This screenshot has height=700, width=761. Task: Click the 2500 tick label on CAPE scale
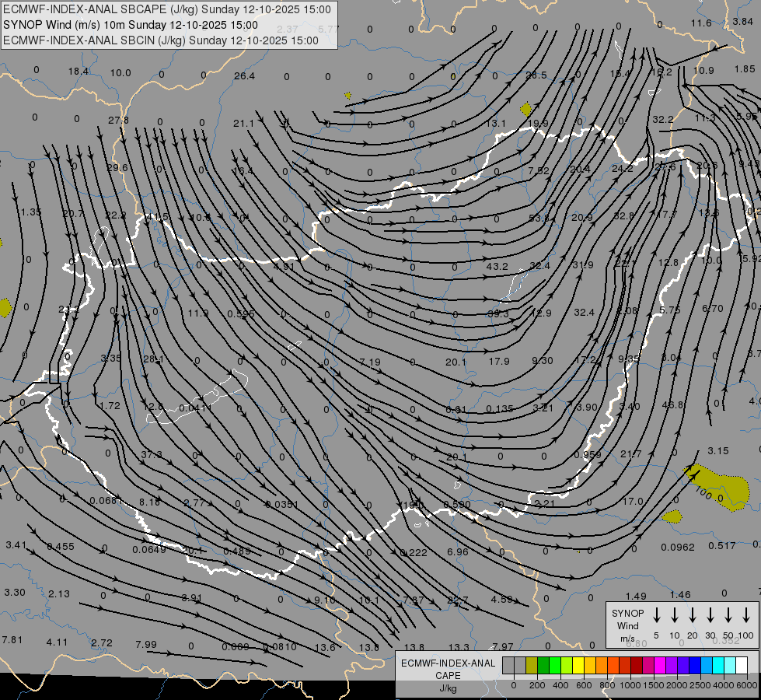click(700, 685)
